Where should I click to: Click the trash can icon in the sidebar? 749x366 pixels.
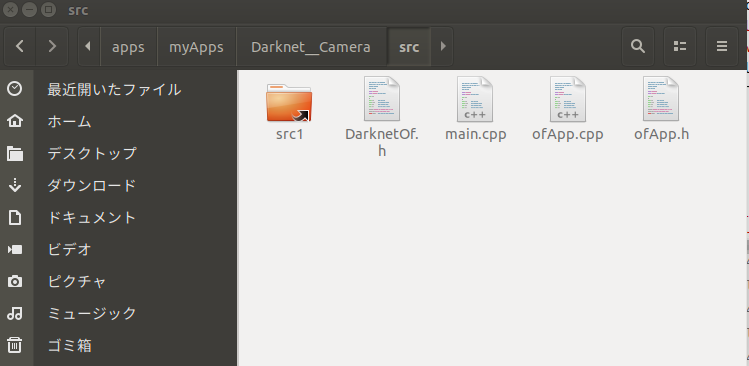coord(15,345)
